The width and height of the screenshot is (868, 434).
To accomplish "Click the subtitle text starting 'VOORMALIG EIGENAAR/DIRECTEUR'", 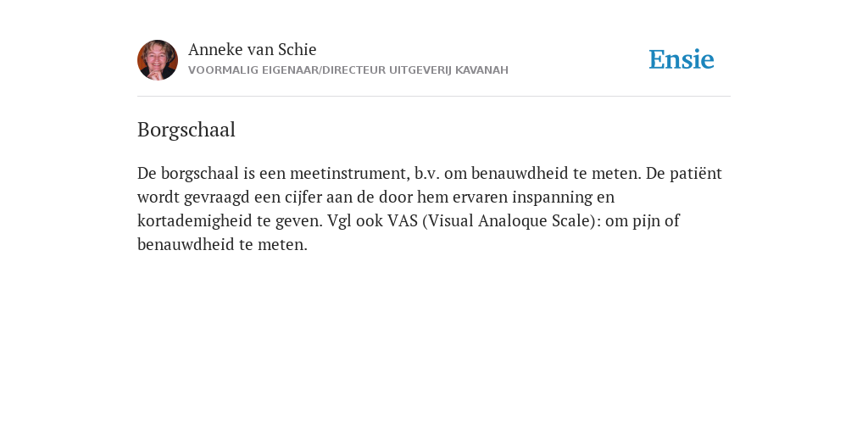I will point(348,70).
